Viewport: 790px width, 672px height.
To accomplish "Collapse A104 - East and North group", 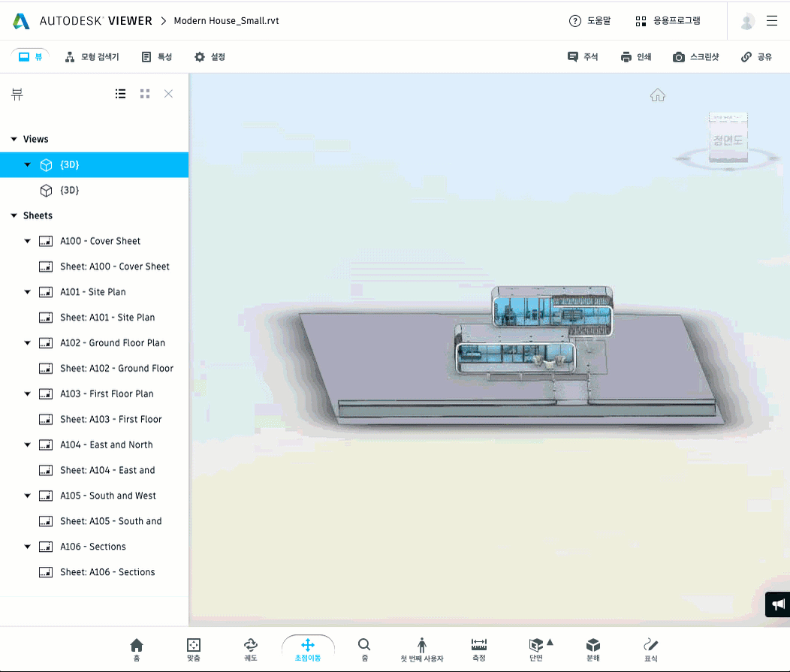I will coord(28,444).
